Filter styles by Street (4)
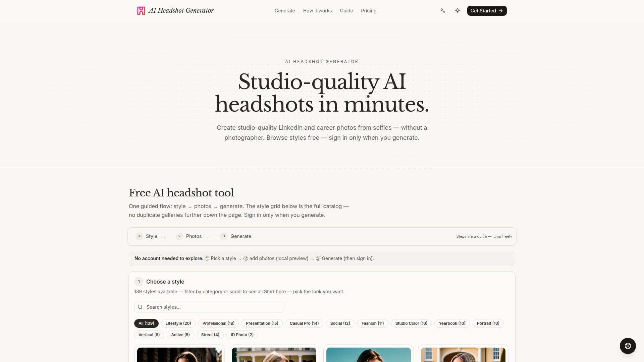 point(210,335)
